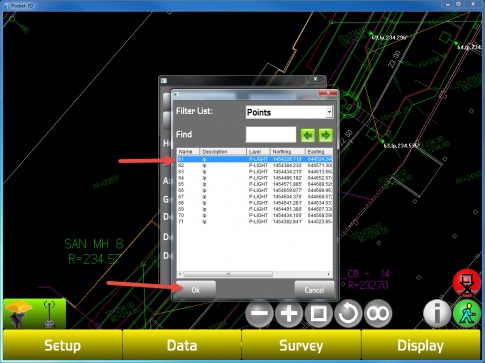Viewport: 485px width, 363px height.
Task: Click the green walking surveyor icon
Action: tap(467, 313)
